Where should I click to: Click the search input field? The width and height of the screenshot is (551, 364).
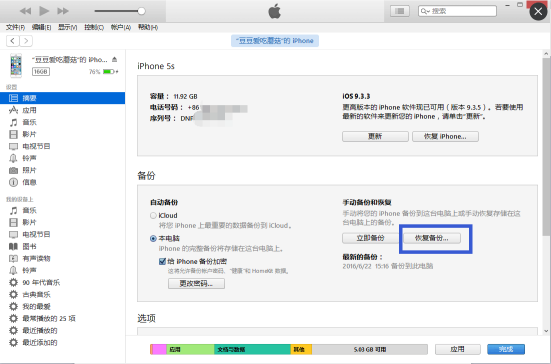coord(457,11)
